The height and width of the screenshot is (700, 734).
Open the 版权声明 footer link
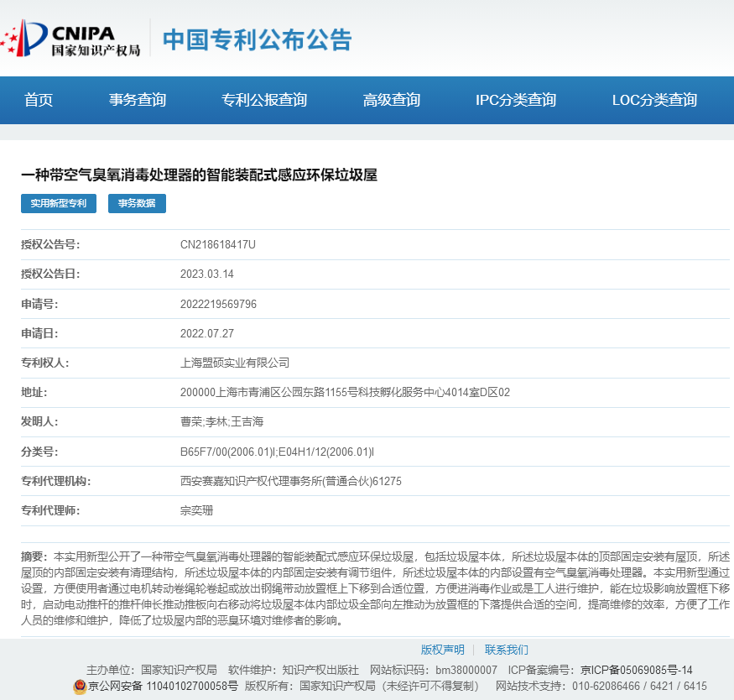click(x=442, y=650)
